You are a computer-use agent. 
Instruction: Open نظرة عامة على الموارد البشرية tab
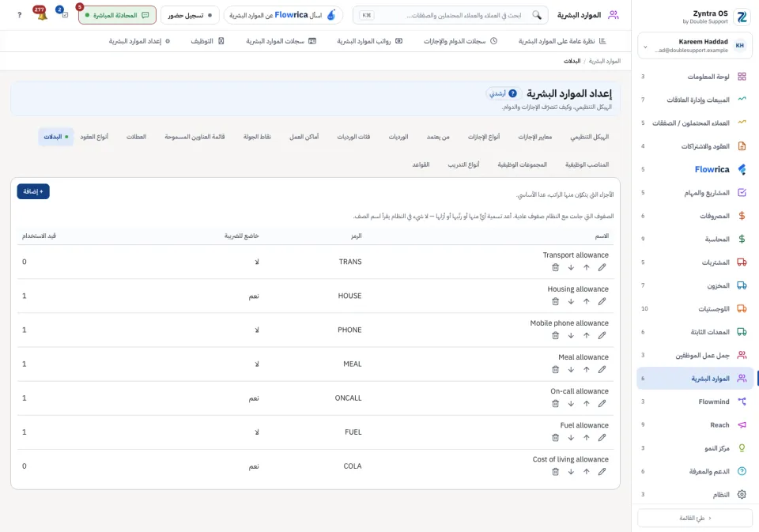[x=562, y=41]
